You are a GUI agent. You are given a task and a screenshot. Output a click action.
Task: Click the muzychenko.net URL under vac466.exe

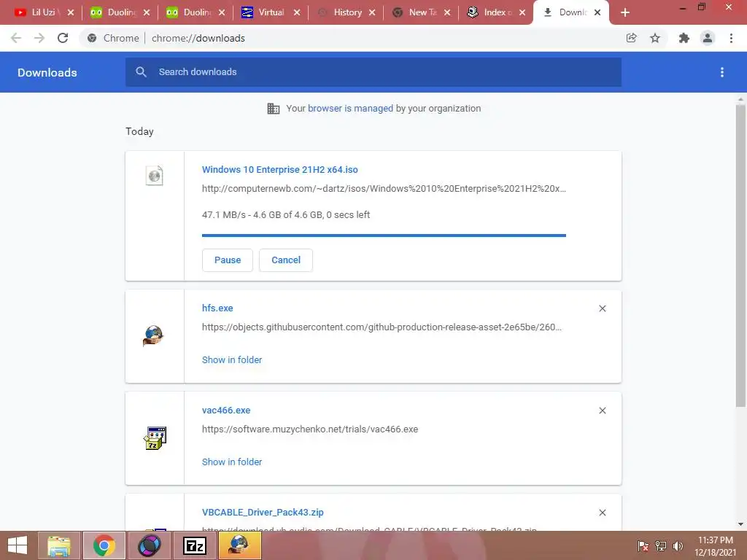(x=309, y=429)
